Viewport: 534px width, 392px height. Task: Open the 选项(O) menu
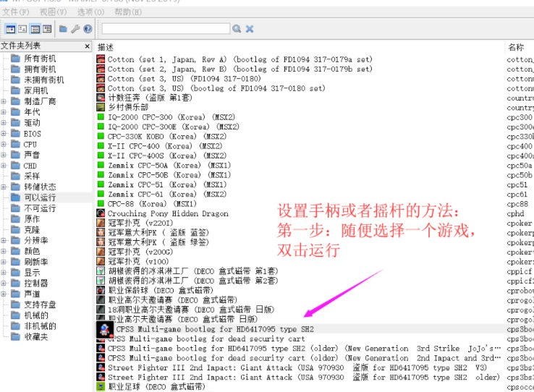pos(90,12)
